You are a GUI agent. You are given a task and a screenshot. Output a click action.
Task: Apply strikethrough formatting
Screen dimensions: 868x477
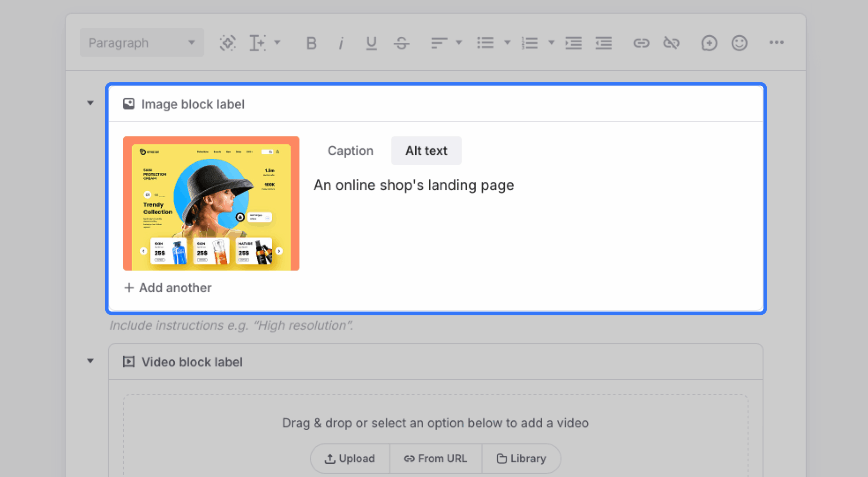pyautogui.click(x=402, y=42)
